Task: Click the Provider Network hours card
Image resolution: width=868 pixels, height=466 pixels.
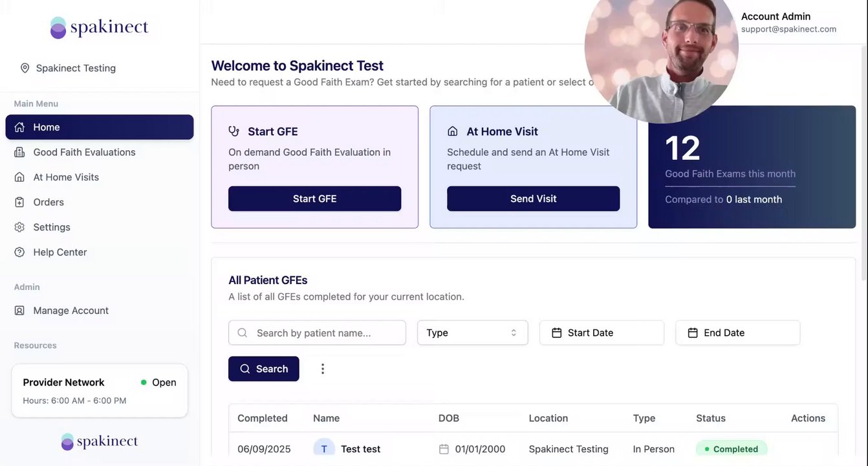Action: 100,391
